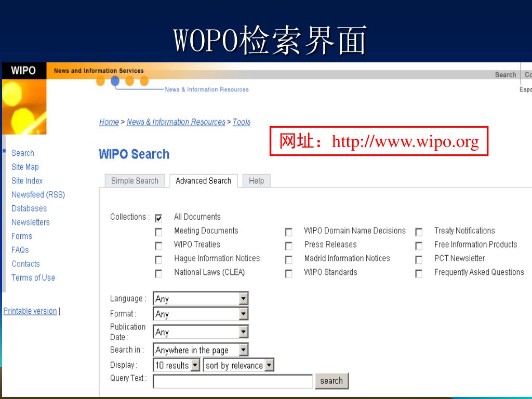Open the 10 results dropdown
This screenshot has width=532, height=399.
click(x=177, y=365)
